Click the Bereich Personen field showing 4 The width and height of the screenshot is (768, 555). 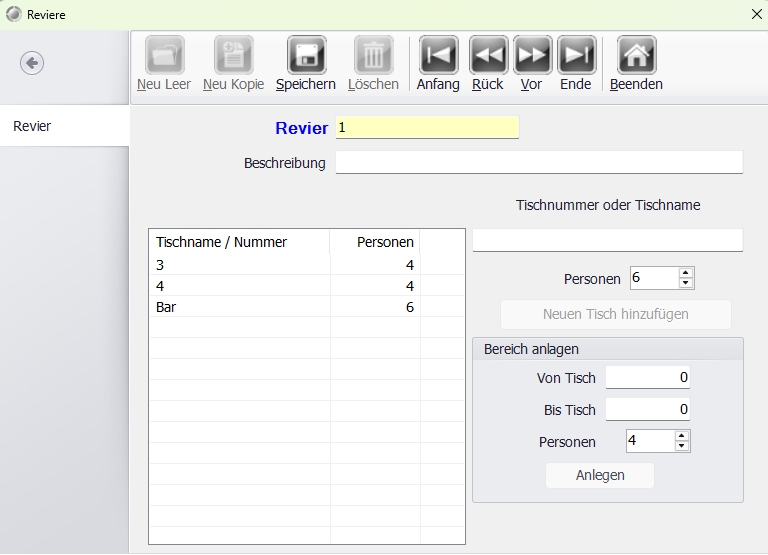[650, 441]
